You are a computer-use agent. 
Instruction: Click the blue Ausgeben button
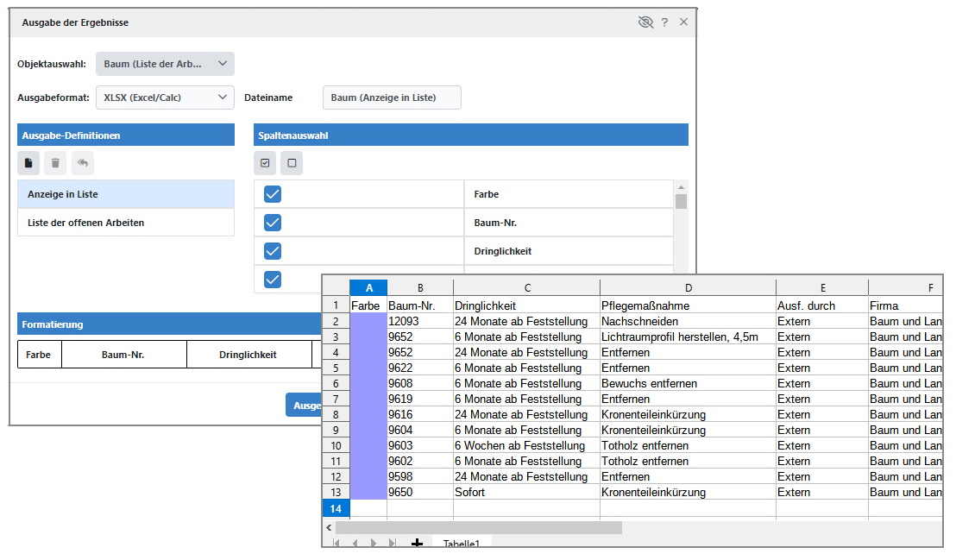(x=304, y=406)
